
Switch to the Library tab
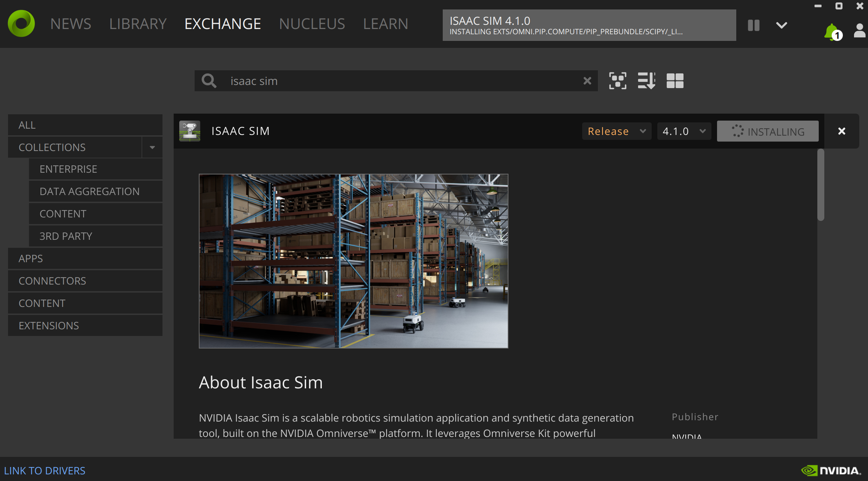pyautogui.click(x=138, y=24)
